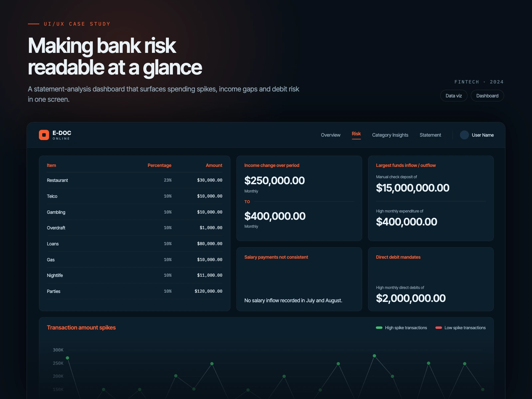Select the Gas row label
The height and width of the screenshot is (399, 532).
tap(51, 260)
